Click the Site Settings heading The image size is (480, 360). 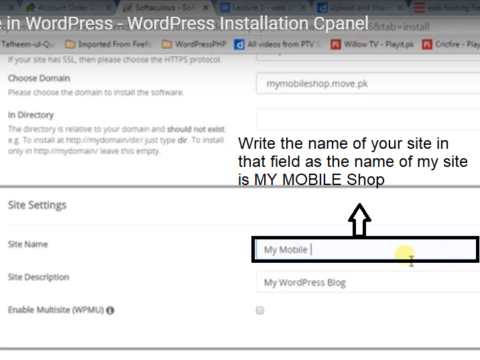point(37,205)
